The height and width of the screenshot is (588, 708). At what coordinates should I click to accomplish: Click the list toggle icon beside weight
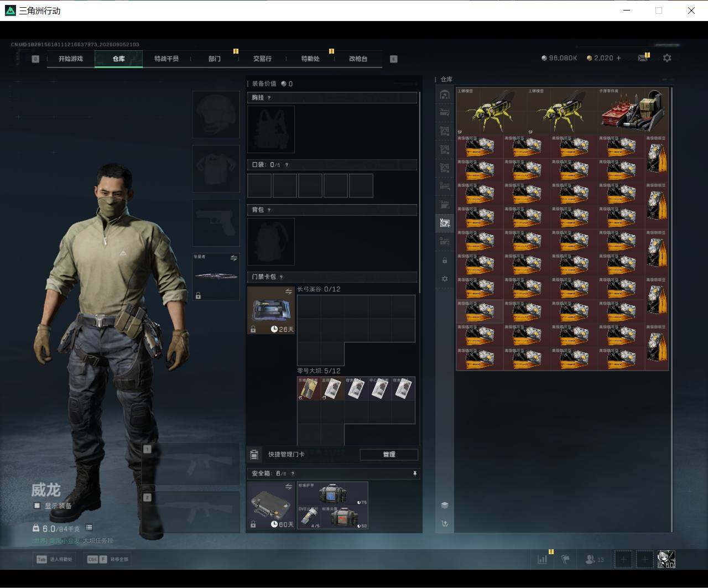click(x=89, y=528)
